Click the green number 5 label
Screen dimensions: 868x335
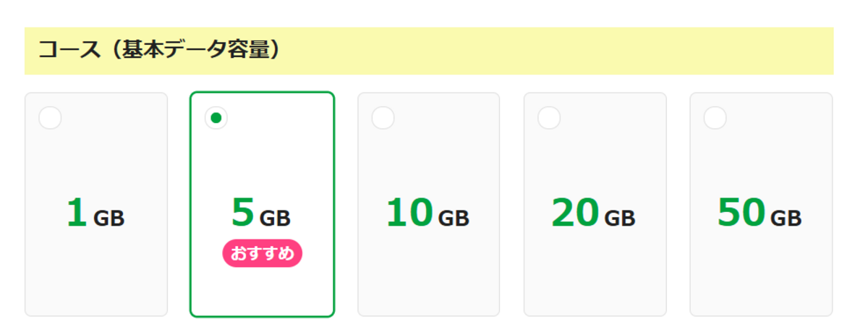click(243, 213)
